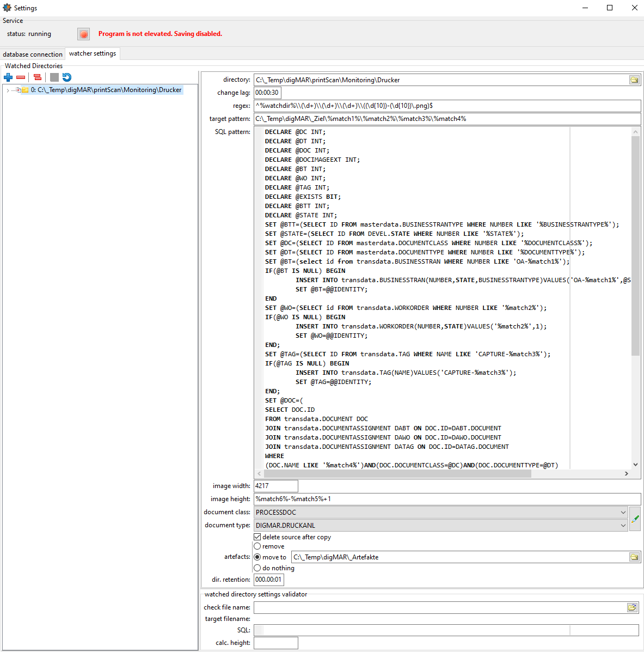Remove watched directory using red minus icon
This screenshot has height=652, width=644.
coord(21,77)
